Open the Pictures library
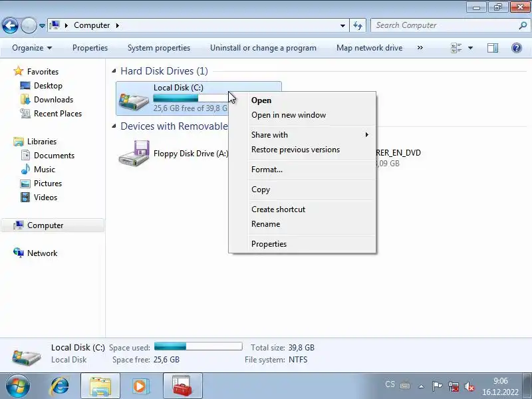532x399 pixels. click(47, 184)
